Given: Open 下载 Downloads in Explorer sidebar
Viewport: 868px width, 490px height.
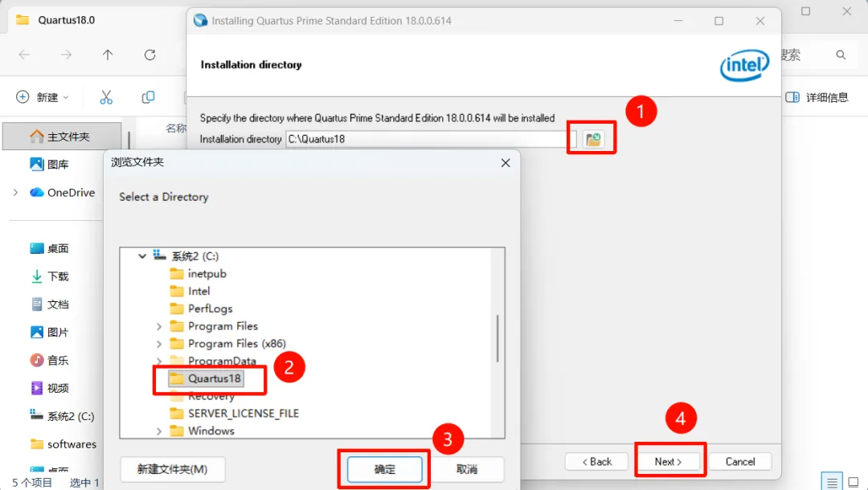Looking at the screenshot, I should coord(49,276).
